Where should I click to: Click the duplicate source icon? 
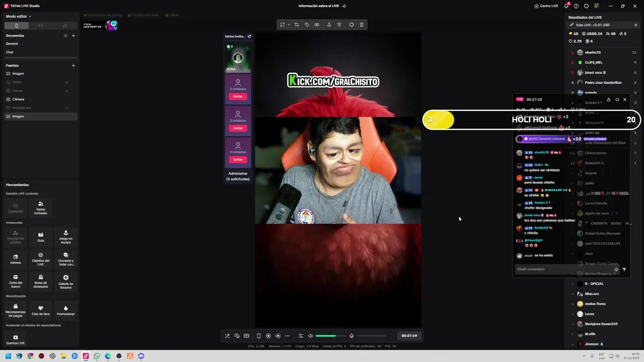(x=306, y=25)
